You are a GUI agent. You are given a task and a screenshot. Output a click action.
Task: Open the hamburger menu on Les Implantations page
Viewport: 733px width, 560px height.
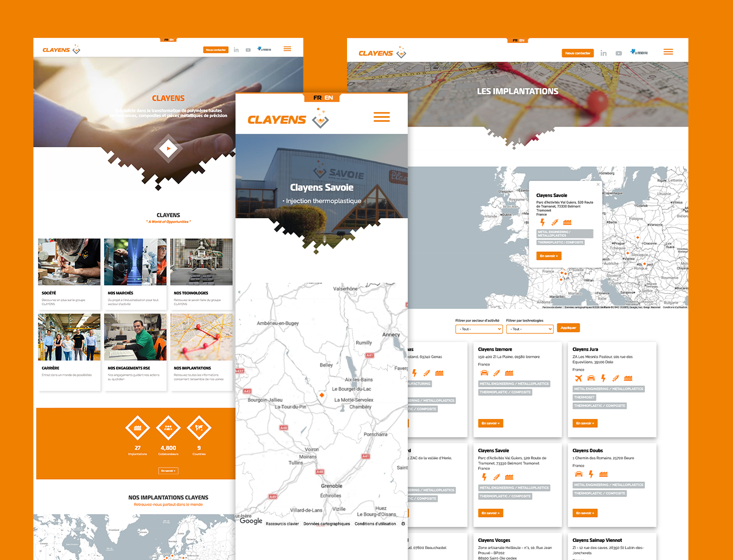point(668,52)
